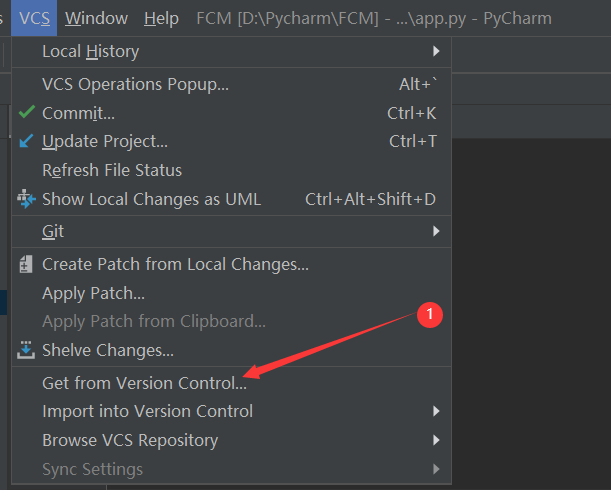Open the VCS menu in menu bar
The height and width of the screenshot is (490, 611).
[34, 18]
